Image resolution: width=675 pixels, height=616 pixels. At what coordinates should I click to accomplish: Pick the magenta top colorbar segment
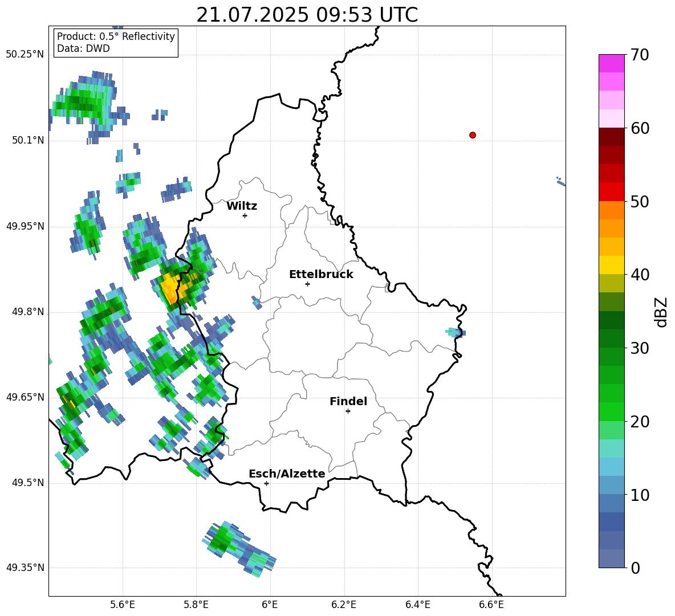pos(611,63)
